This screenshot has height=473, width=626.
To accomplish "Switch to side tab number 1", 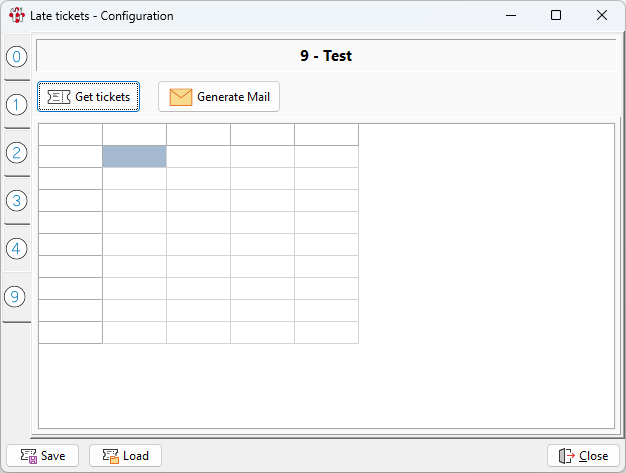I will point(16,104).
